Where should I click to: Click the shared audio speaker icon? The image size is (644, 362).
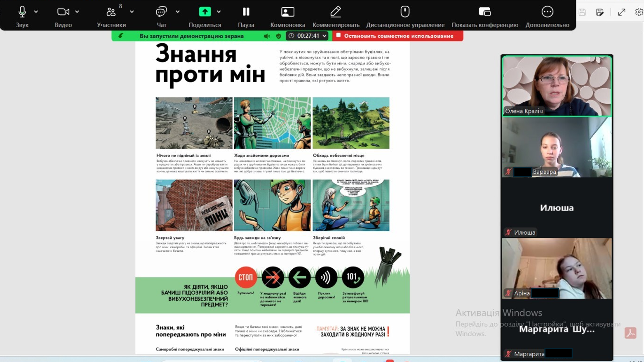tap(267, 36)
